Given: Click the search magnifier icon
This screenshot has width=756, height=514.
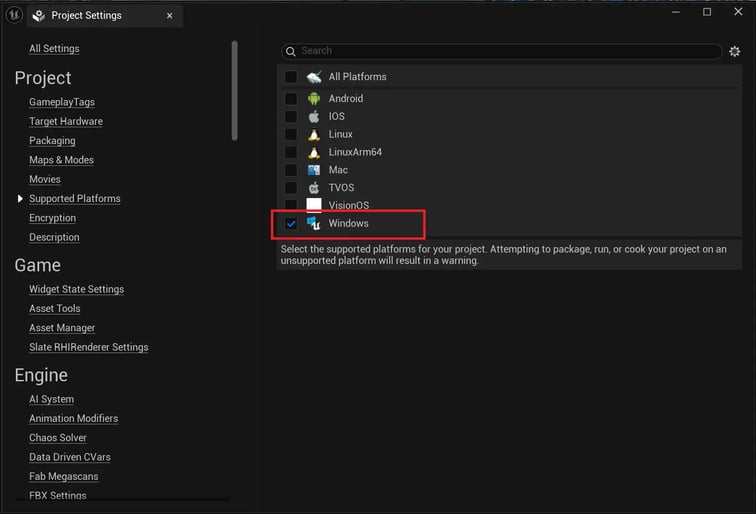Looking at the screenshot, I should [x=291, y=51].
